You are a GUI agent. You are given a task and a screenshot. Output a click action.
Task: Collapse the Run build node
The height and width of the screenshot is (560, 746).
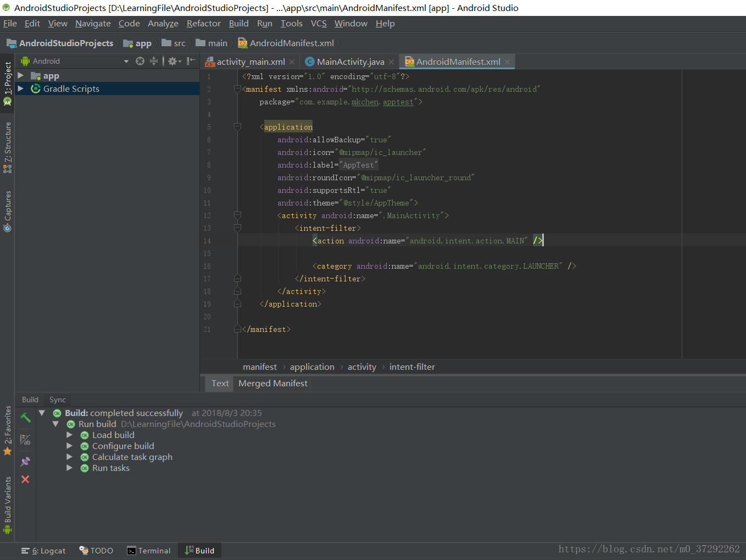pos(55,424)
